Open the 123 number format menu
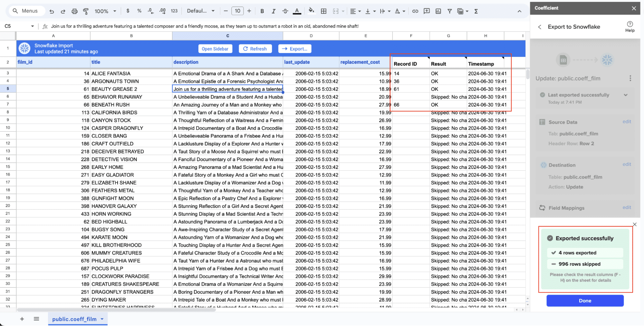The height and width of the screenshot is (326, 644). pos(174,11)
